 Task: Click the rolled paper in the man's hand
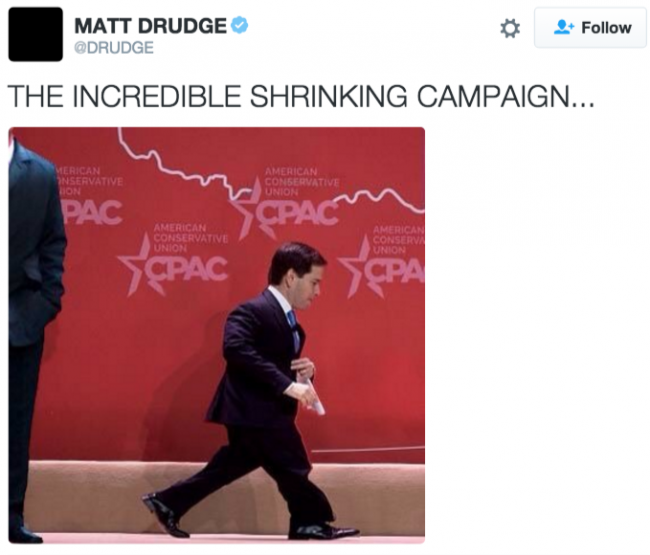(x=313, y=396)
